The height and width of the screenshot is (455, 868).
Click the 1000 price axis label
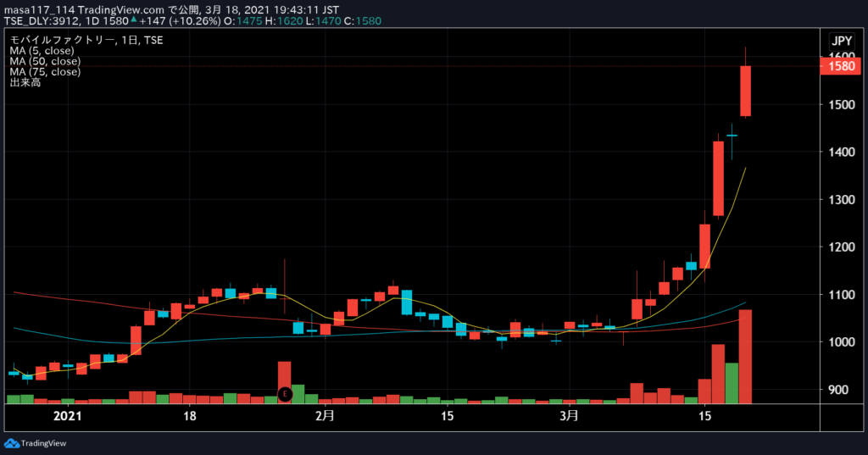pyautogui.click(x=842, y=342)
